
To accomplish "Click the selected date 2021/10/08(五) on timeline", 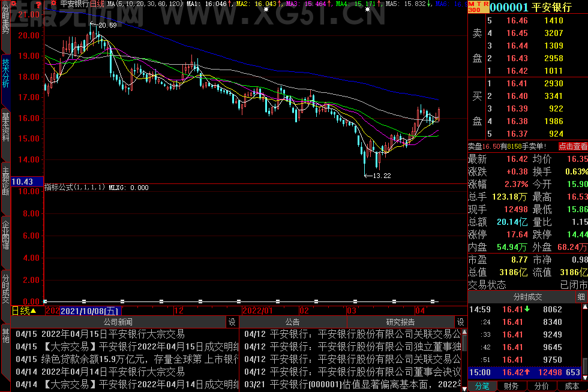I will click(x=90, y=310).
